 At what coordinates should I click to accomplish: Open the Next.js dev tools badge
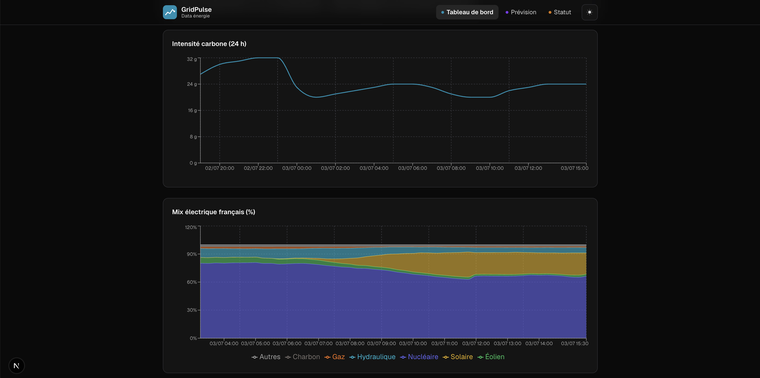(x=16, y=365)
